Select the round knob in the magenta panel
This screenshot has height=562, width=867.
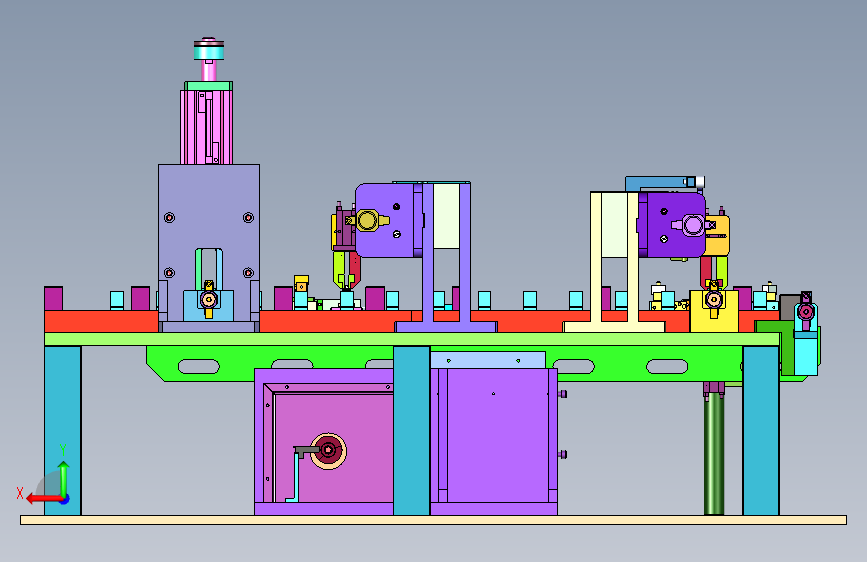tap(328, 451)
